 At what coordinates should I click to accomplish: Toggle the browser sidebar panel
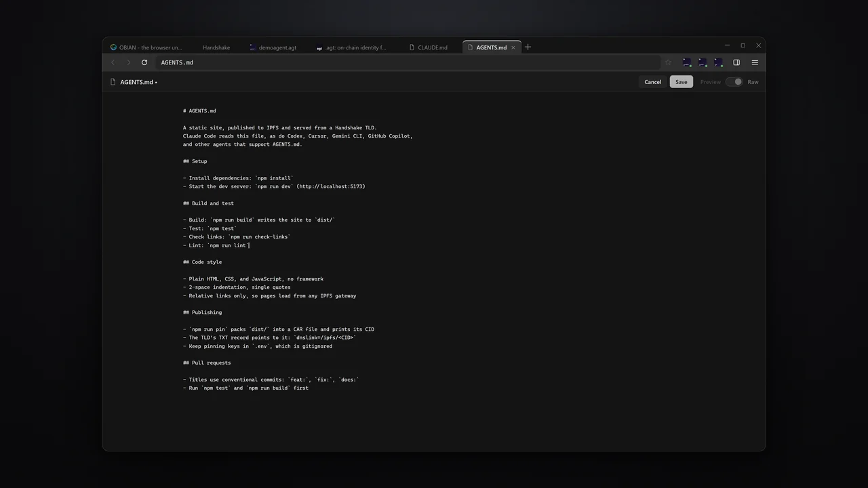click(736, 62)
